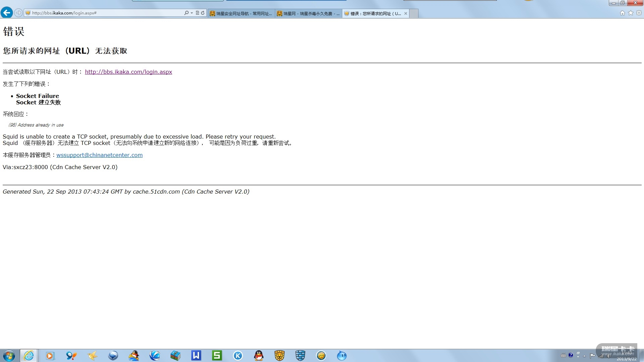
Task: Open the Windows Start menu
Action: tap(9, 356)
